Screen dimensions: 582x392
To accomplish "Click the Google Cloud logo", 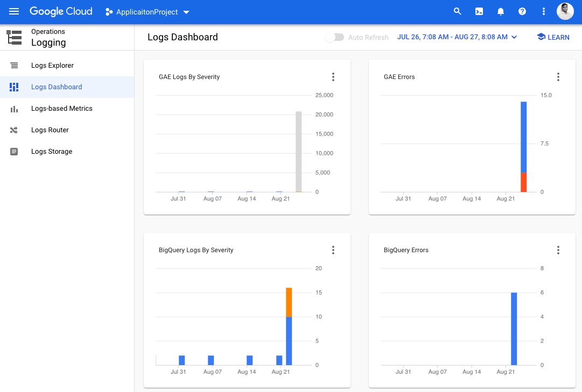I will tap(61, 11).
